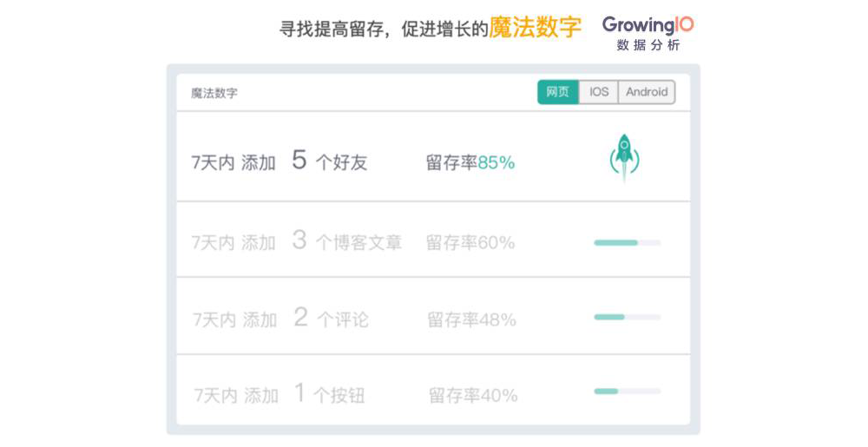Select the 网页 tab
This screenshot has width=868, height=447.
558,92
